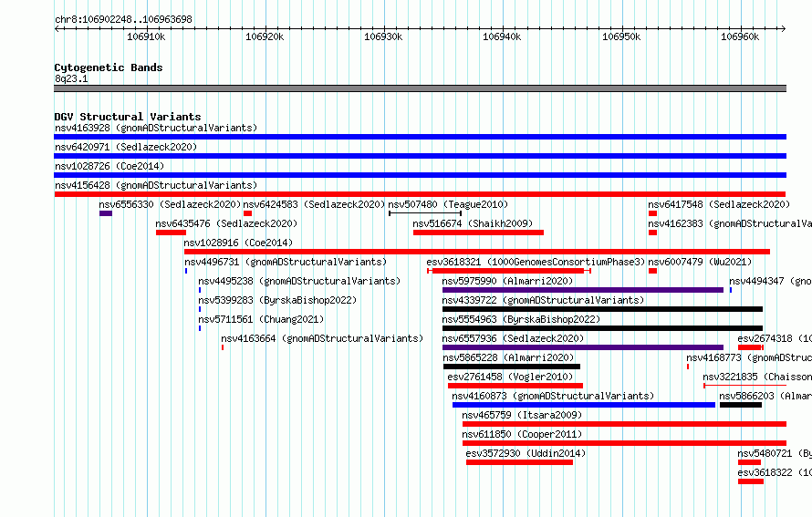
Task: Click the nsv6557936 Sedlazeck2020 label
Action: [513, 338]
